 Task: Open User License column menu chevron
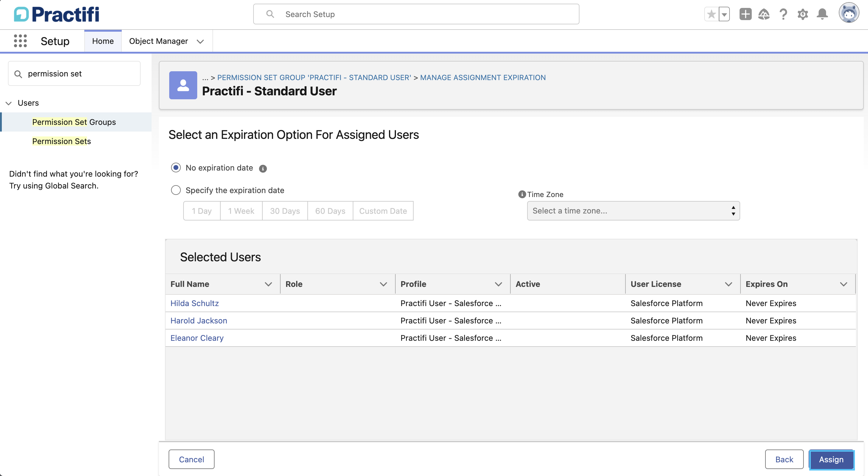click(x=729, y=284)
